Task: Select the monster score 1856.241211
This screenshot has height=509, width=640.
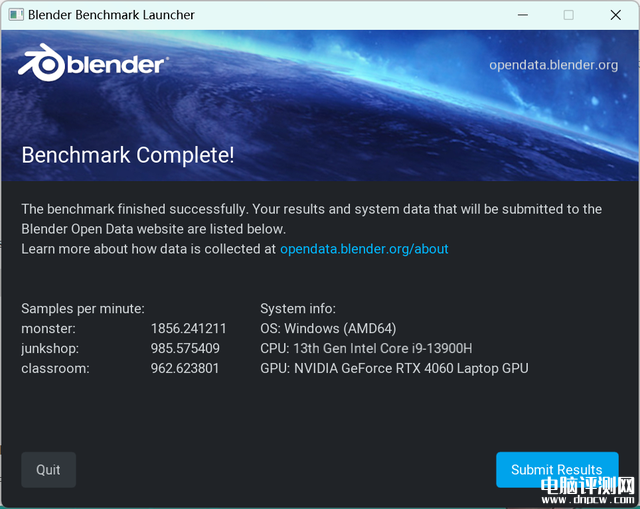Action: [x=189, y=329]
